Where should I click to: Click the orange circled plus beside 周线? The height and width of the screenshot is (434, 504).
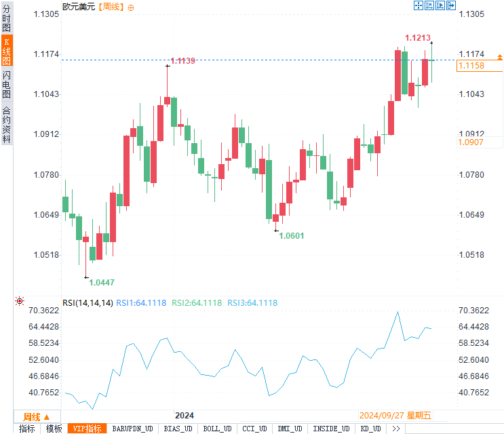131,7
